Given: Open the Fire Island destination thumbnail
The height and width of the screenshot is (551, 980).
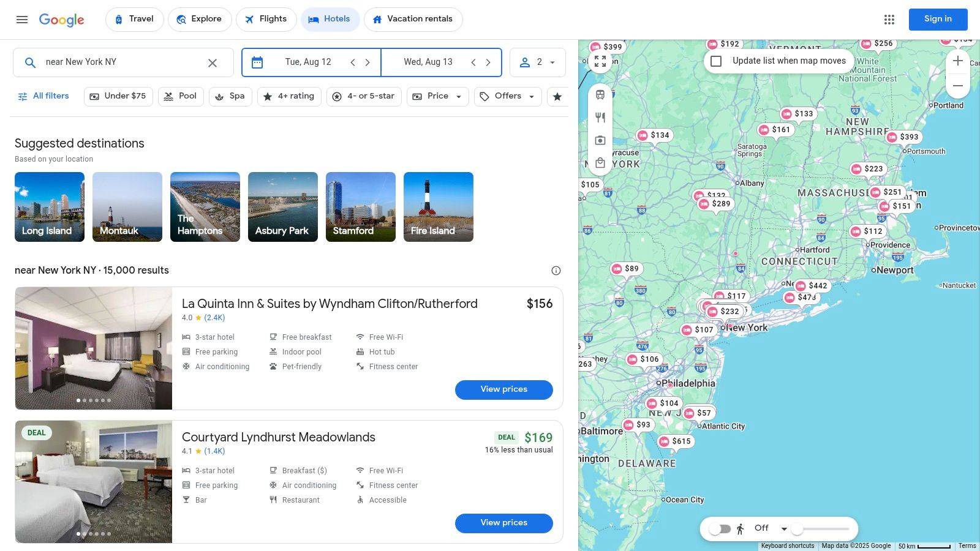Looking at the screenshot, I should pyautogui.click(x=439, y=207).
